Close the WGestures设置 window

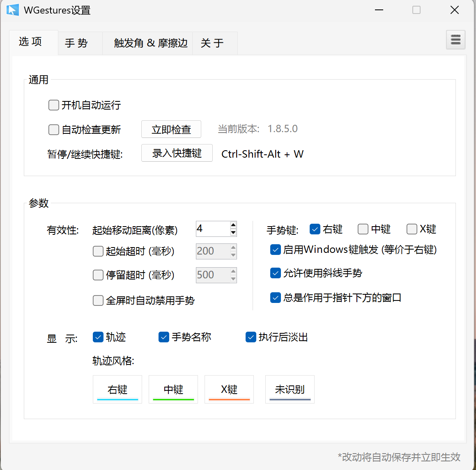coord(455,10)
